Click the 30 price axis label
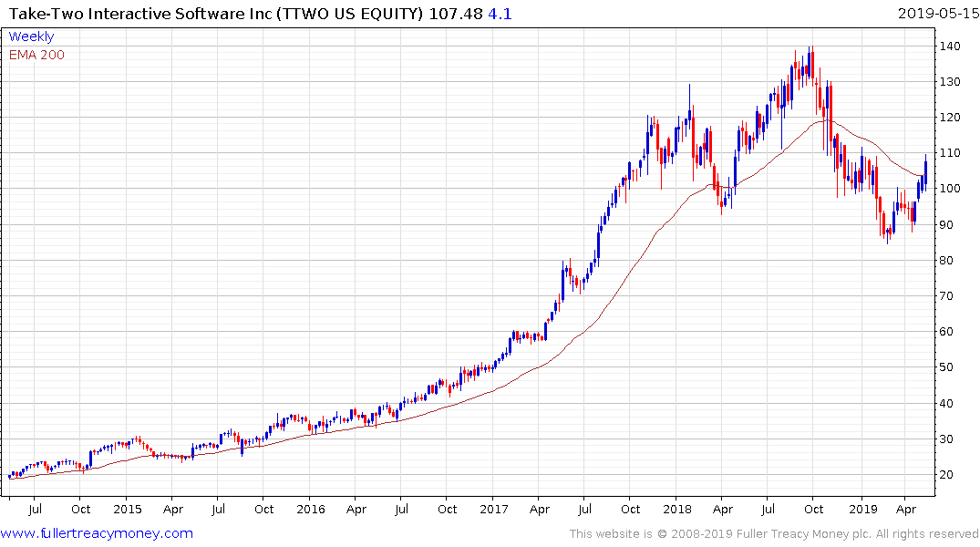The image size is (980, 547). 945,439
